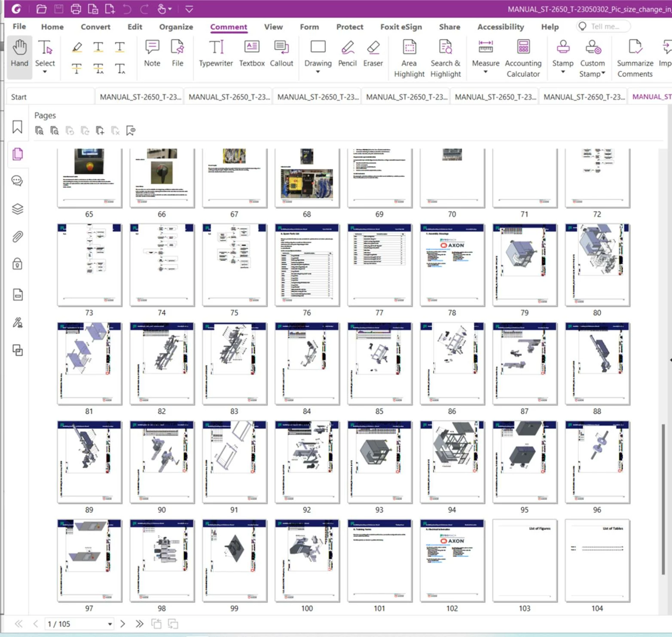Image resolution: width=672 pixels, height=637 pixels.
Task: Open the Share ribbon tab
Action: coord(449,27)
